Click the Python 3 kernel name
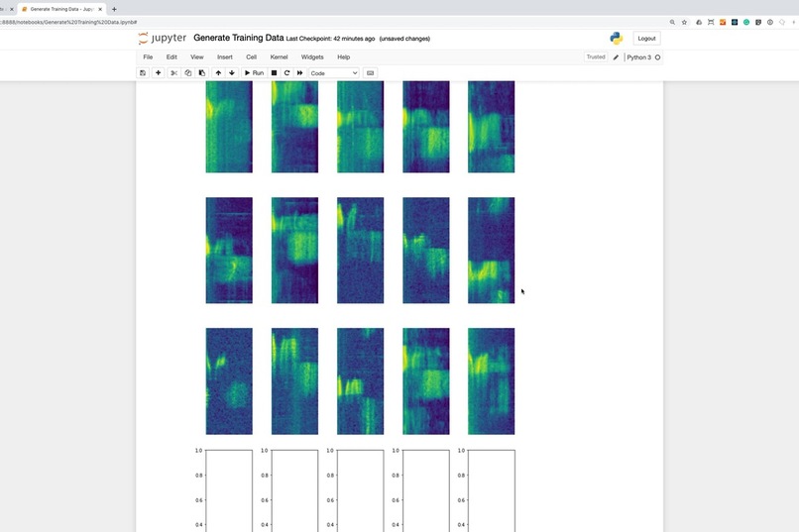 pos(639,57)
